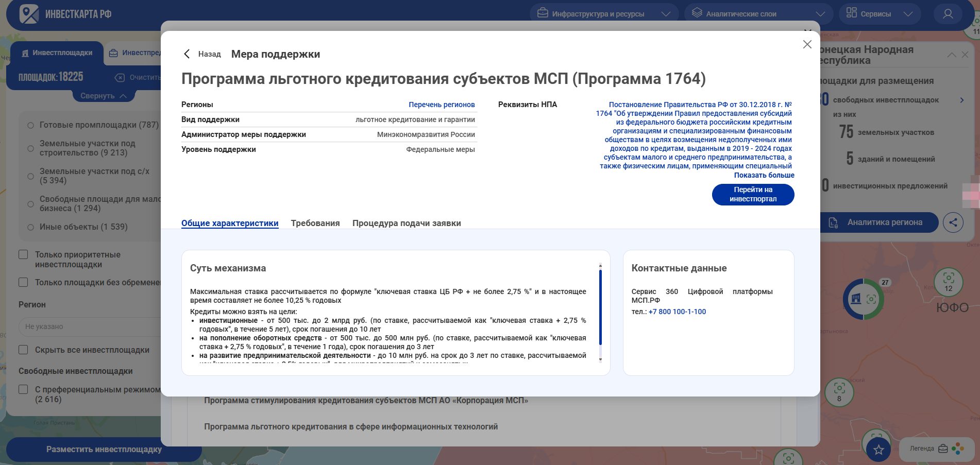The image size is (980, 465).
Task: Select Свободные площади для малого бизнеса radio
Action: coord(30,204)
